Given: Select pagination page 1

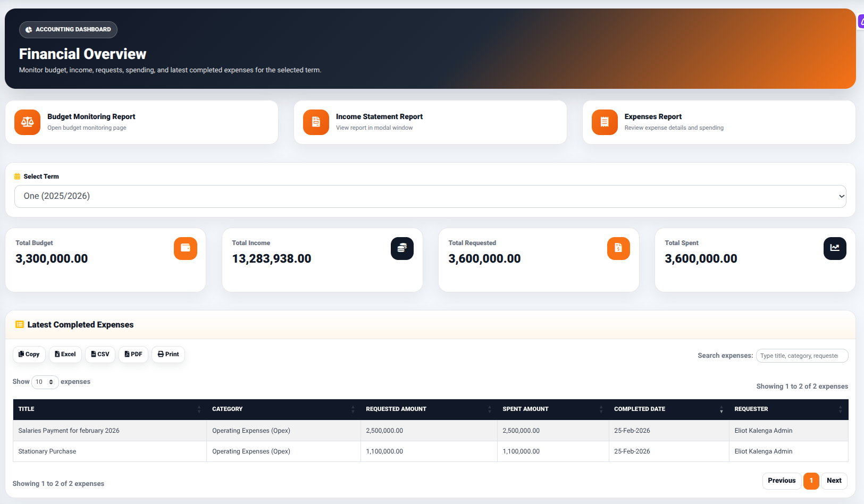Looking at the screenshot, I should (x=811, y=481).
